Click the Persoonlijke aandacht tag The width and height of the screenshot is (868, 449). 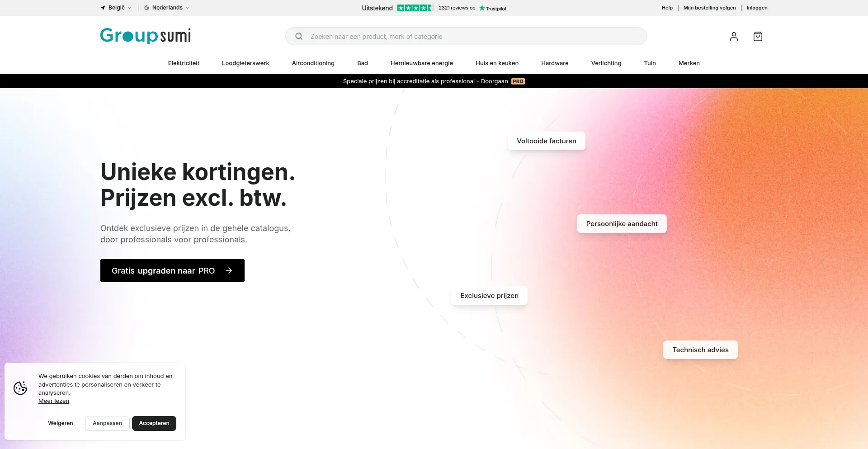(x=622, y=224)
